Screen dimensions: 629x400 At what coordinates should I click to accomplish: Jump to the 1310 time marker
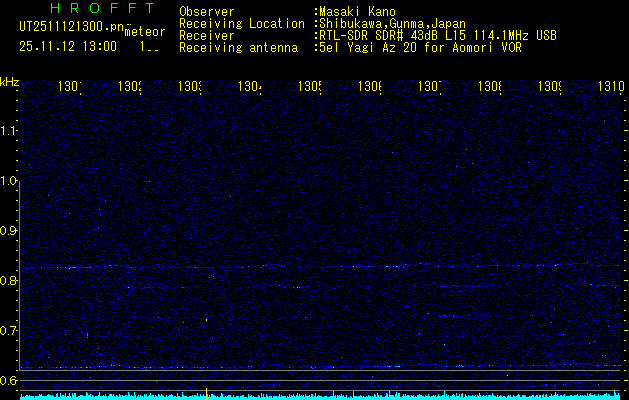click(x=610, y=88)
